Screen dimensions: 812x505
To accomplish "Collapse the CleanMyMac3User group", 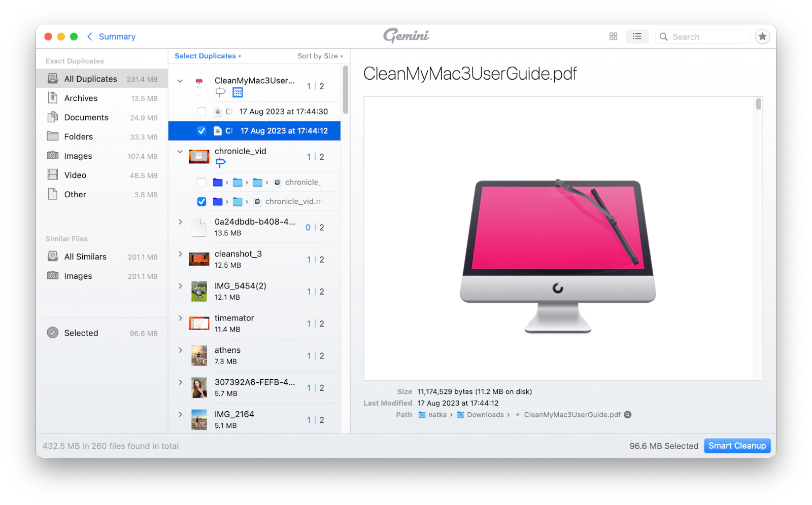I will [x=180, y=81].
